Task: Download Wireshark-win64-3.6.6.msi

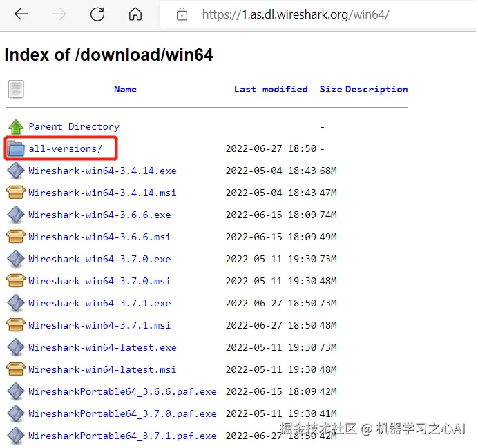Action: tap(99, 237)
